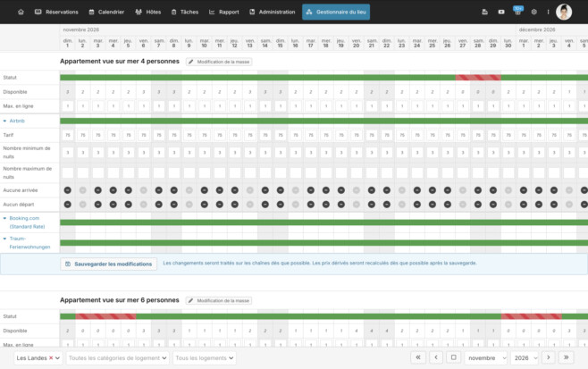The width and height of the screenshot is (588, 369).
Task: Click the novembre 2026 month label
Action: 81,29
